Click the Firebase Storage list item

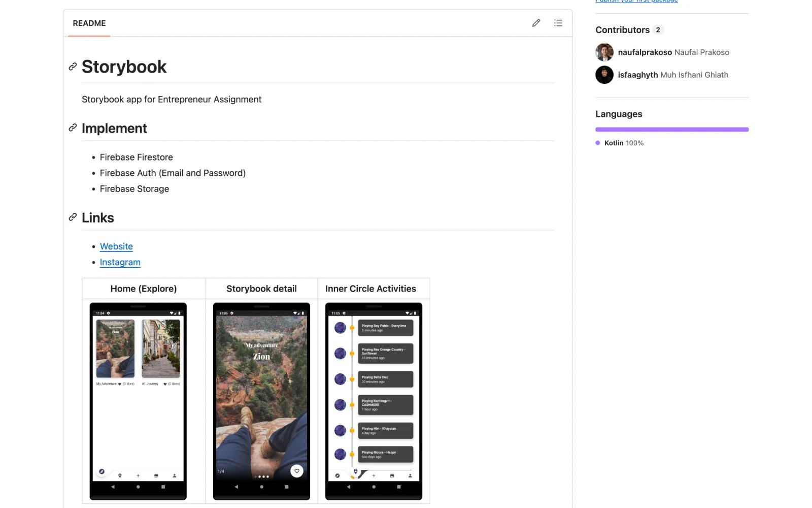134,189
